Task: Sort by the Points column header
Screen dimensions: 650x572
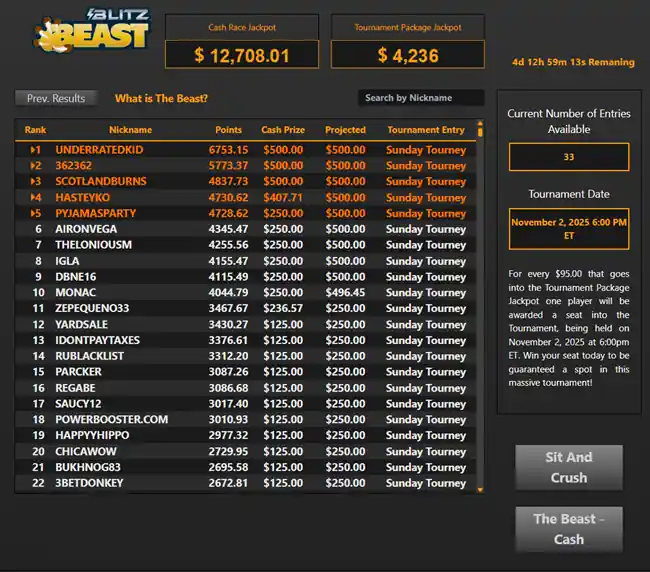Action: click(x=228, y=130)
